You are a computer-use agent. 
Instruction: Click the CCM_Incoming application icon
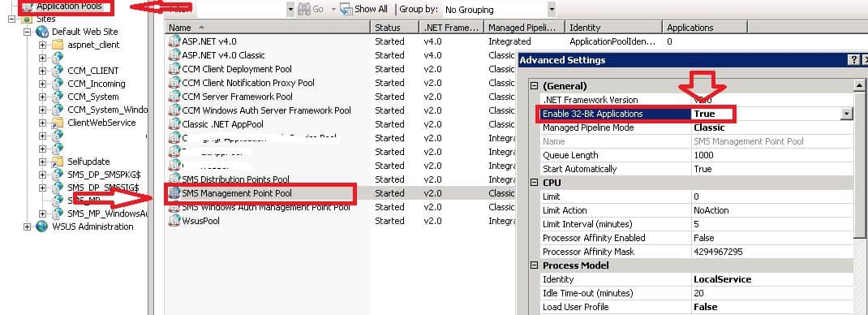57,84
